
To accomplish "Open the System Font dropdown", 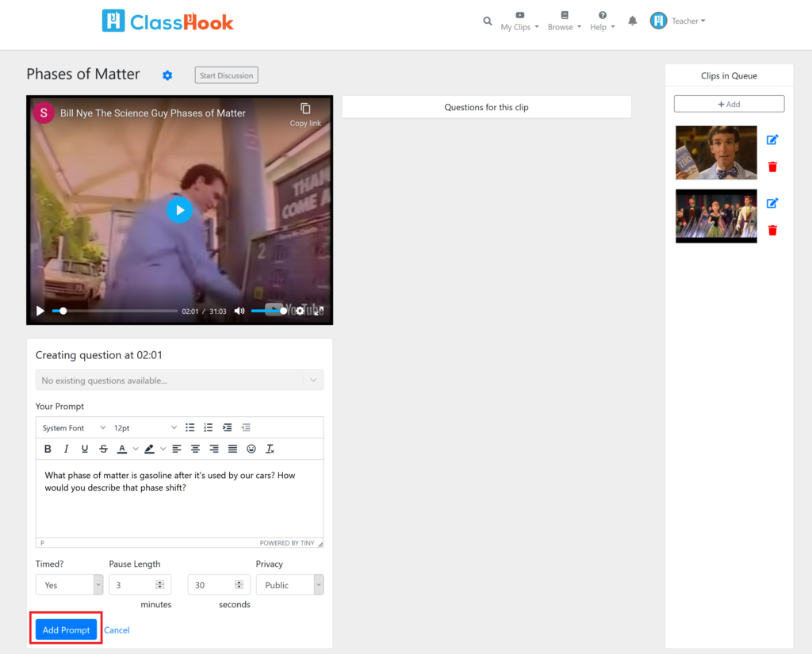I will click(74, 428).
